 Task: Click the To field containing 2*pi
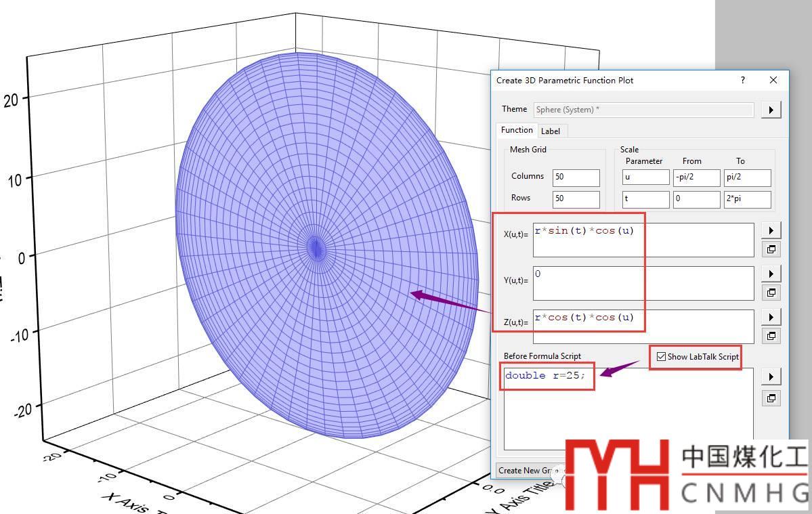coord(747,199)
